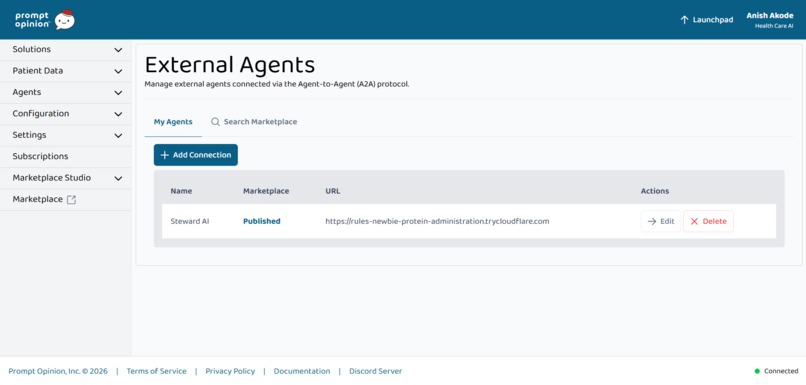Click the red X icon on Delete

pos(694,221)
